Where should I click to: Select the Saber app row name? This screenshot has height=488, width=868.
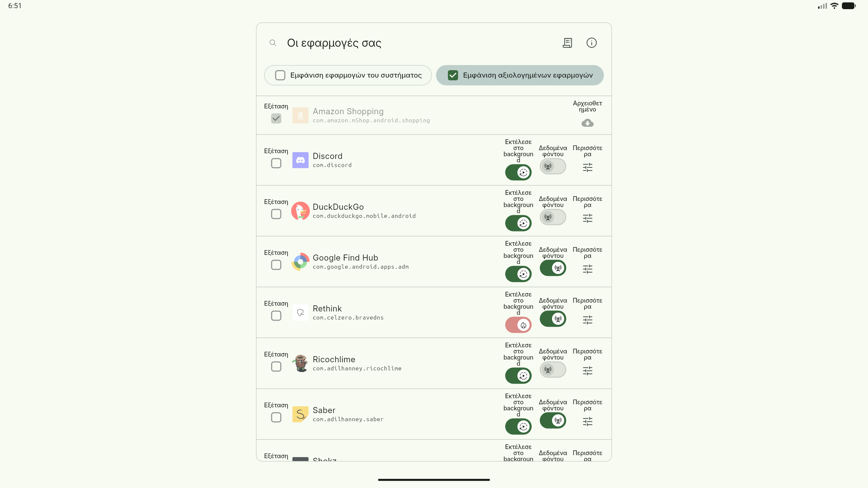click(x=324, y=410)
